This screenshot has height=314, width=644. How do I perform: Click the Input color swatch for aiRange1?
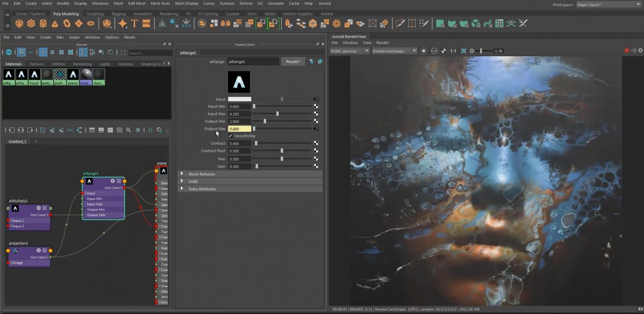tap(239, 99)
